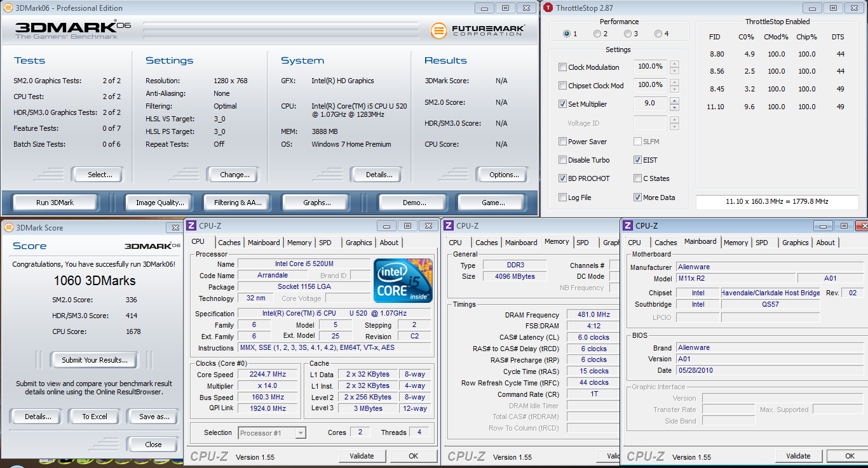868x468 pixels.
Task: Click the Game button in 3DMark06
Action: tap(493, 203)
